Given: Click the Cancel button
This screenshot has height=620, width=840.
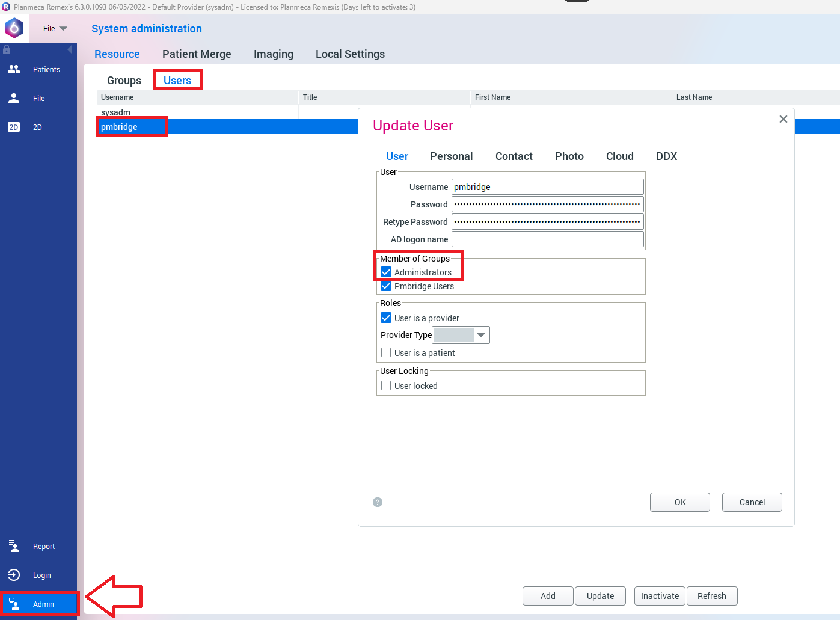Looking at the screenshot, I should [752, 502].
